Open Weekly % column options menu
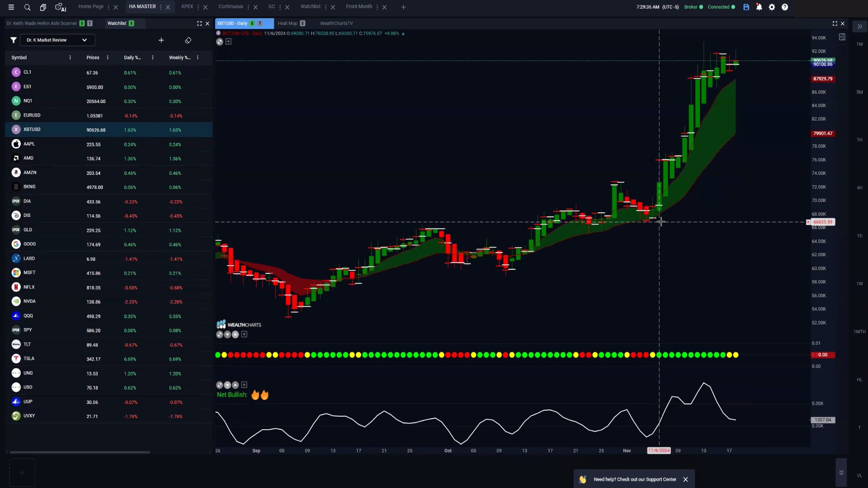Image resolution: width=868 pixels, height=488 pixels. [x=198, y=57]
